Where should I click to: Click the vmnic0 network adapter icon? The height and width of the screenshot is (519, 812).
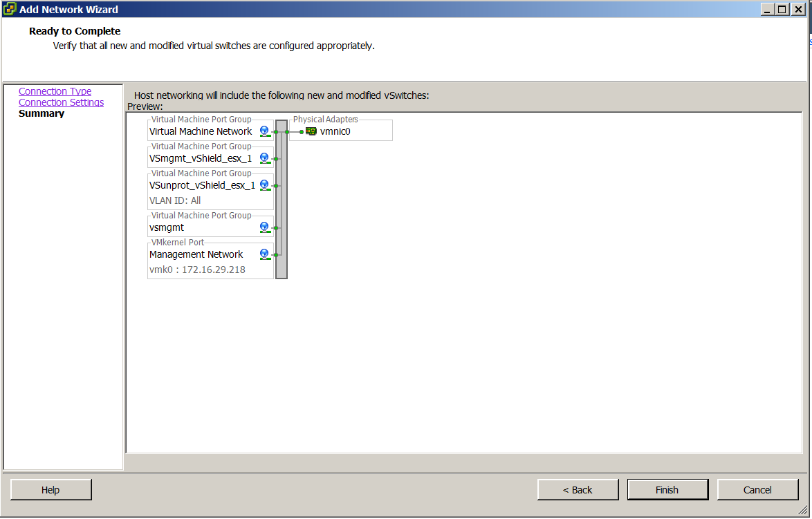coord(311,131)
